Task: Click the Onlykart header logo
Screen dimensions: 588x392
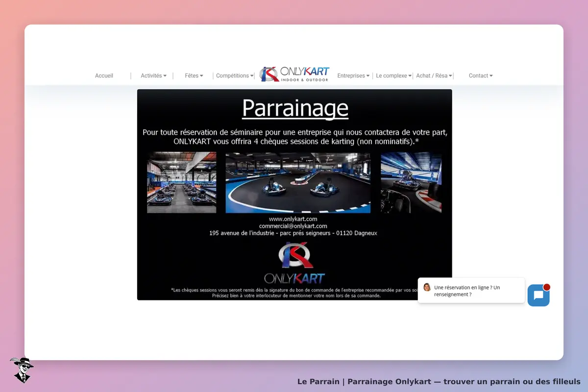Action: [x=294, y=74]
